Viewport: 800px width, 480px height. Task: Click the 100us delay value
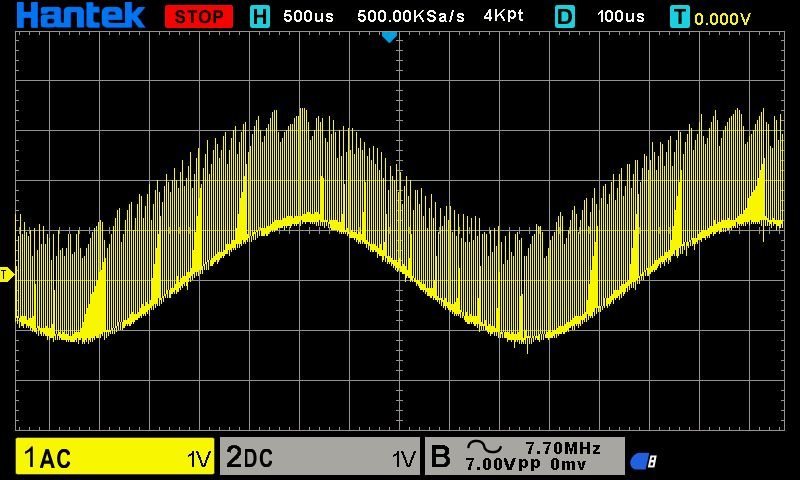pyautogui.click(x=621, y=16)
